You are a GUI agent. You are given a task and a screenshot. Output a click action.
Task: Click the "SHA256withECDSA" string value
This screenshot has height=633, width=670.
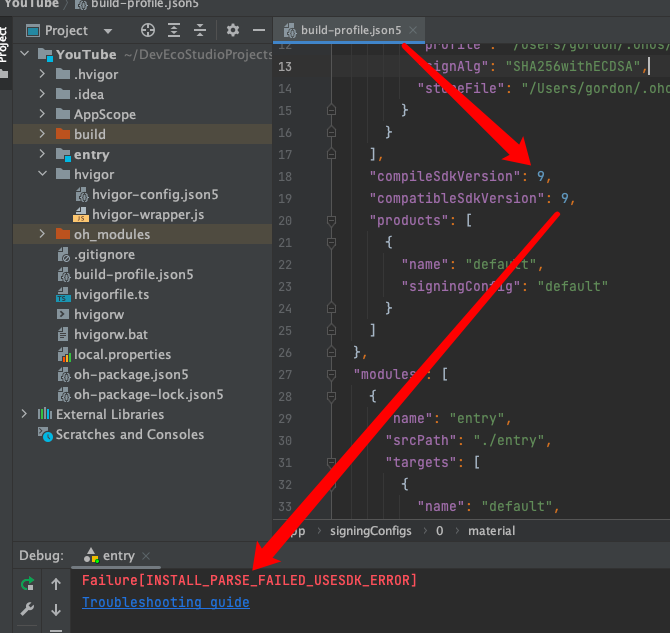click(573, 66)
